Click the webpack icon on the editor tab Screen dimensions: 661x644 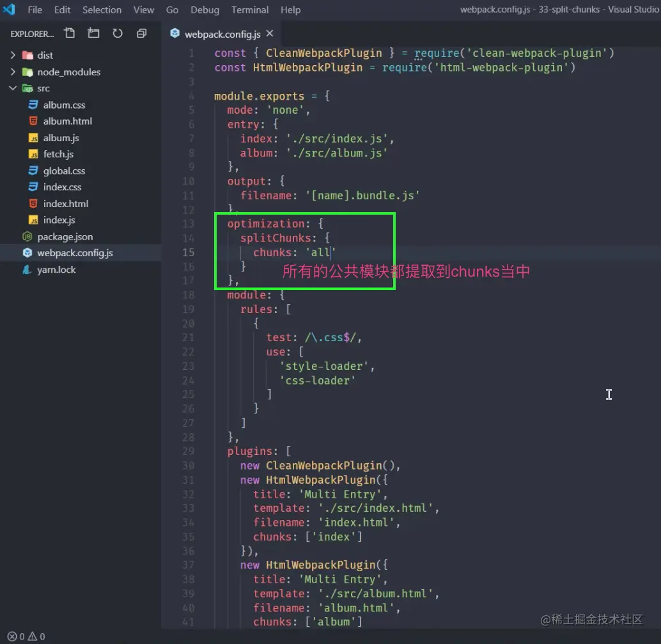pos(175,33)
